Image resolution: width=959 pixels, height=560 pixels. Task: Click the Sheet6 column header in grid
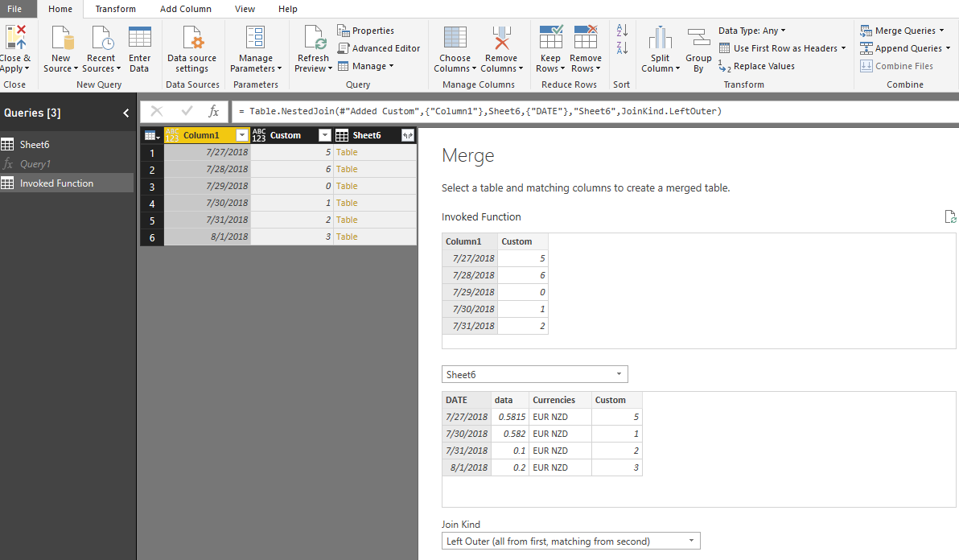coord(367,136)
